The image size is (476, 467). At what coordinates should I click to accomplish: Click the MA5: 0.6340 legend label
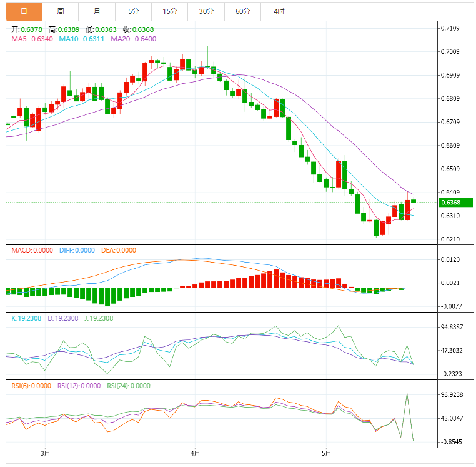(x=32, y=39)
